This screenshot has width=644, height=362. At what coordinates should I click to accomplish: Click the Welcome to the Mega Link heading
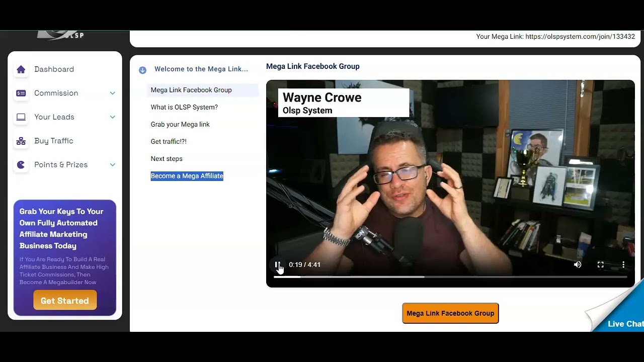coord(201,69)
